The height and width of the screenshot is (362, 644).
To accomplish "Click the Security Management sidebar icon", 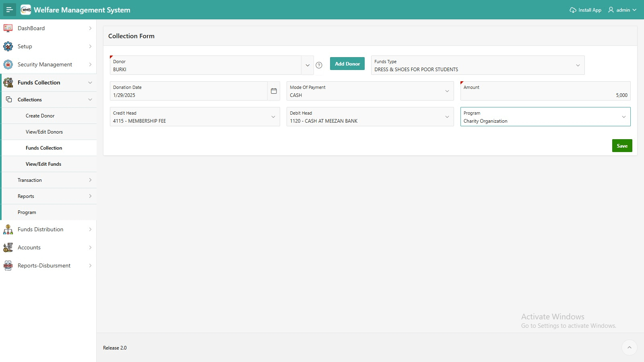I will pos(8,64).
